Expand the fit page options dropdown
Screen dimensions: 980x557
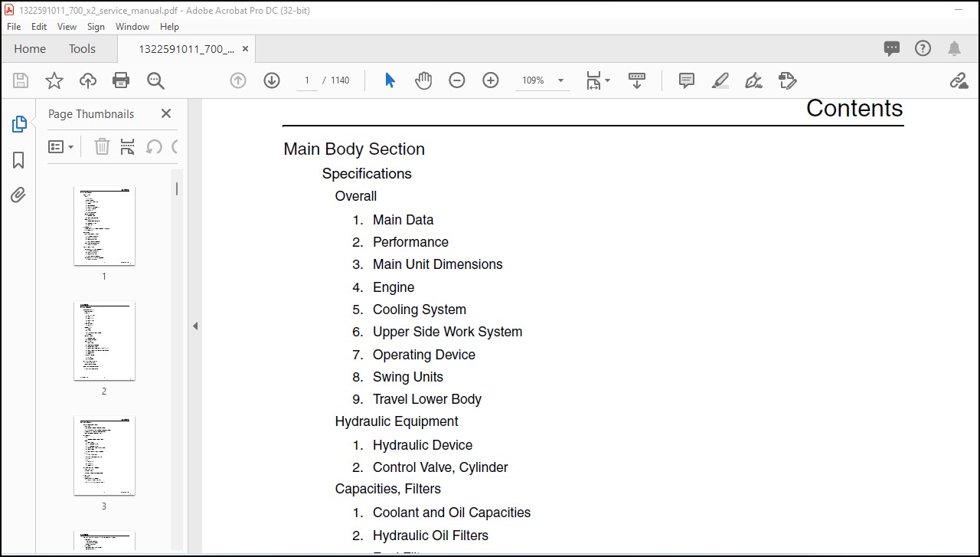[x=598, y=80]
